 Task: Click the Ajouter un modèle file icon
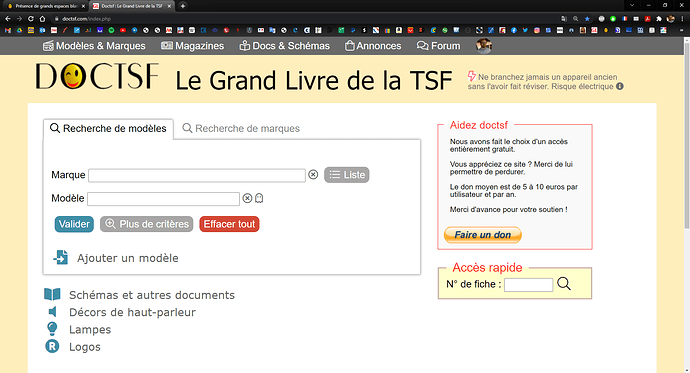[61, 257]
